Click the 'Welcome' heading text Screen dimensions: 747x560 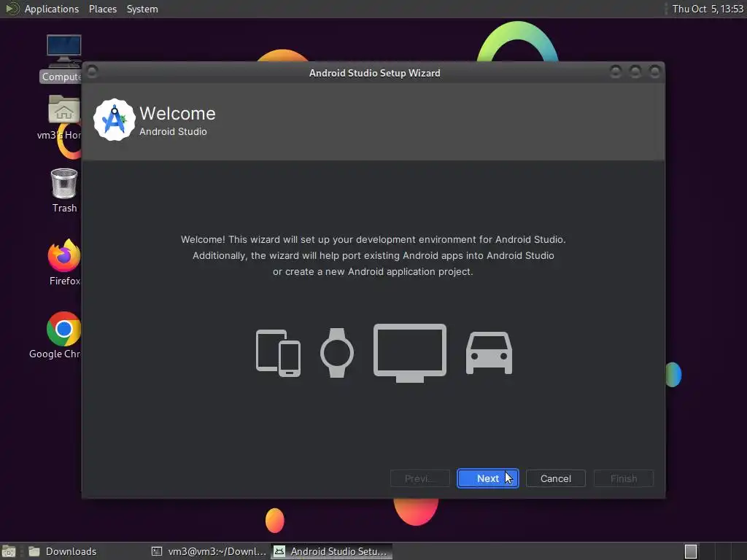click(177, 113)
